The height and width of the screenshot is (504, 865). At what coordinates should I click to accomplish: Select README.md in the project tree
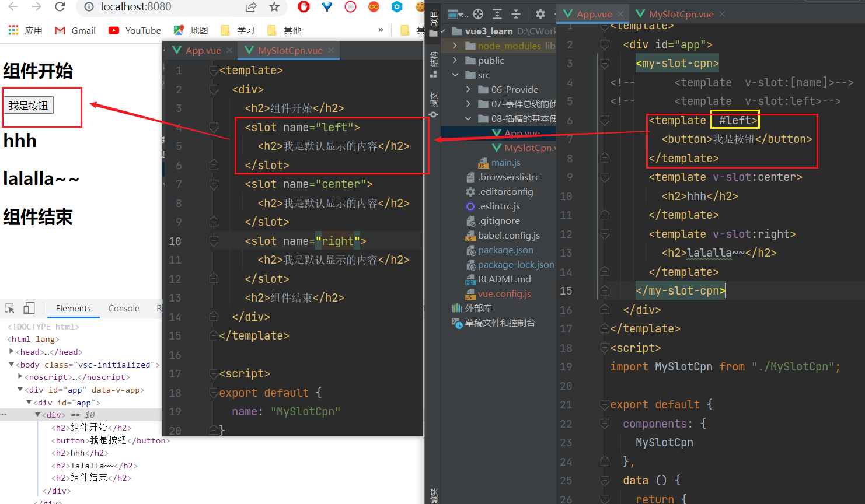[x=498, y=279]
